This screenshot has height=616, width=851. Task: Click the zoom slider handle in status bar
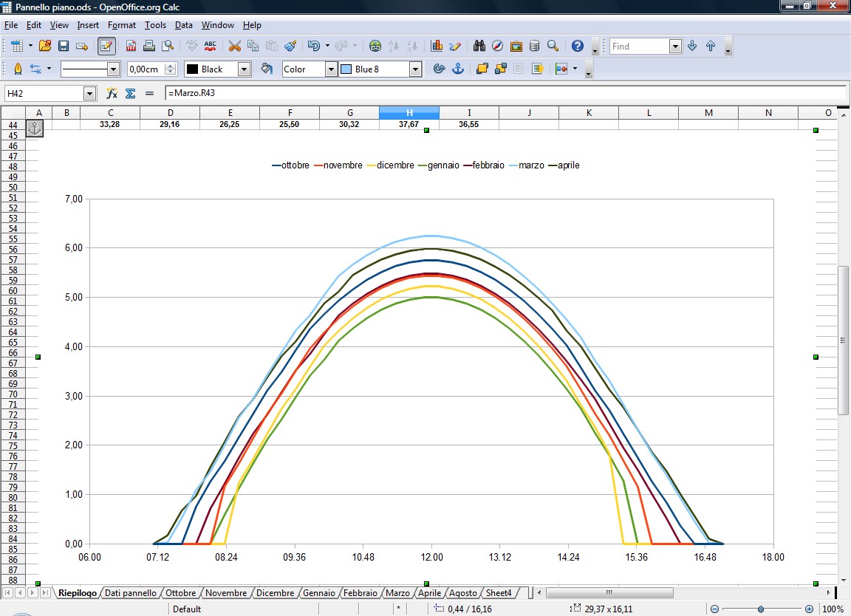point(760,609)
